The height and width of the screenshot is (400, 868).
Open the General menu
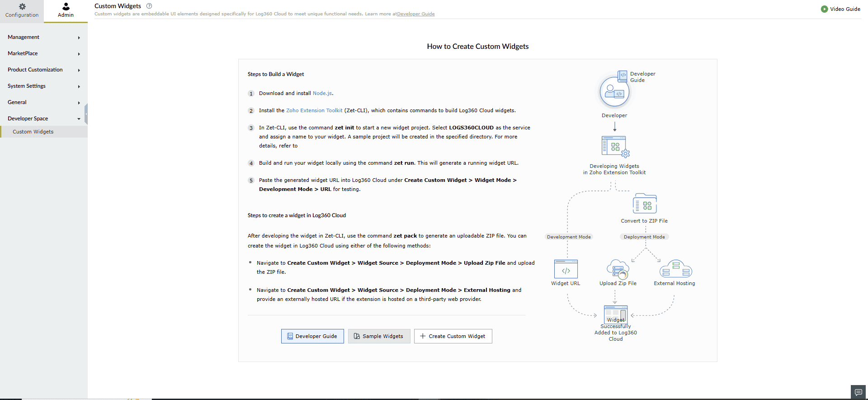tap(44, 102)
